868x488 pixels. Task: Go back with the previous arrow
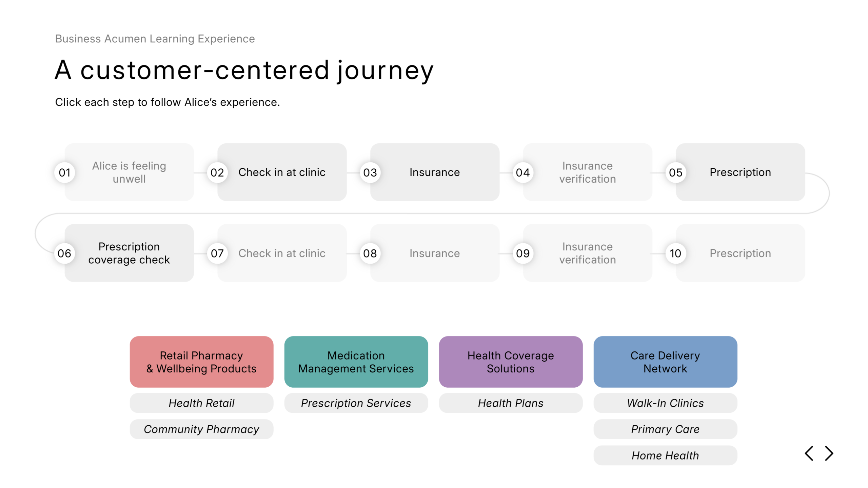(809, 453)
